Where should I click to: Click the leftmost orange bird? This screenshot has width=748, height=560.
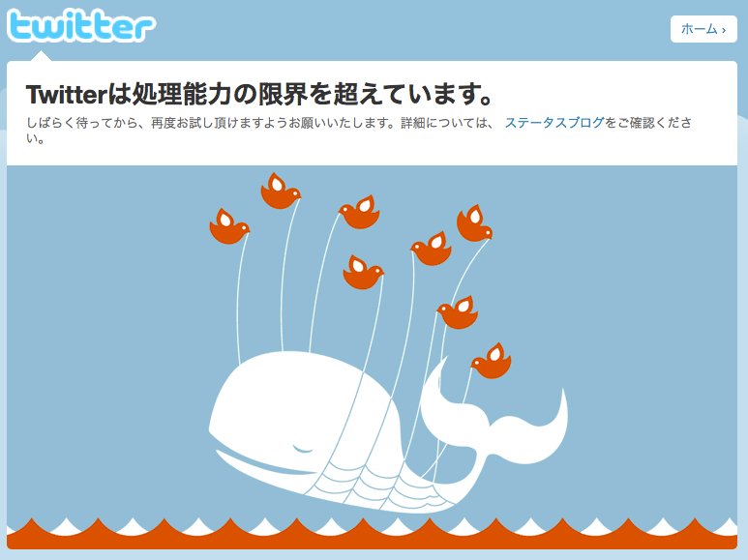[229, 226]
